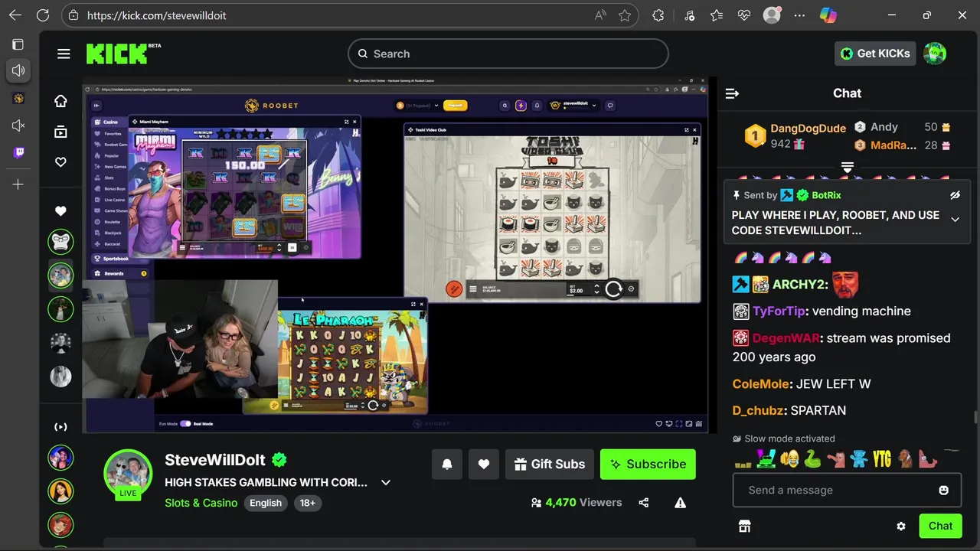Subscribe to SteveWillDoIt

(x=648, y=465)
